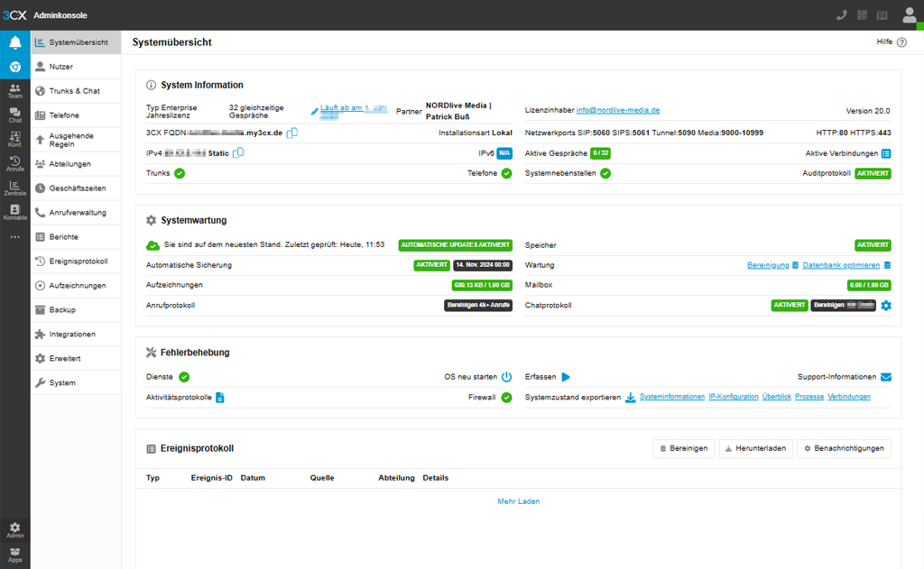Click the Aktive Verbindungen list icon
Screen dimensions: 924x569
point(886,153)
